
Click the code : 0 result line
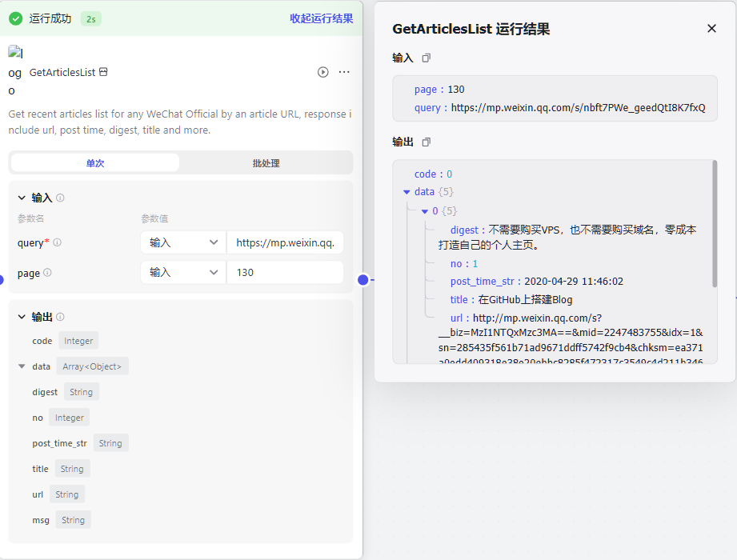(434, 174)
